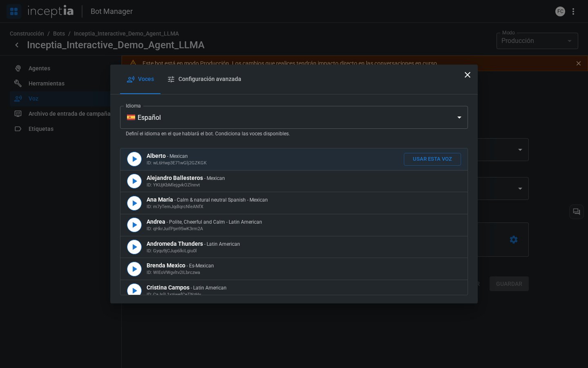Switch to Configuración avanzada tab
This screenshot has height=368, width=588.
click(x=204, y=79)
